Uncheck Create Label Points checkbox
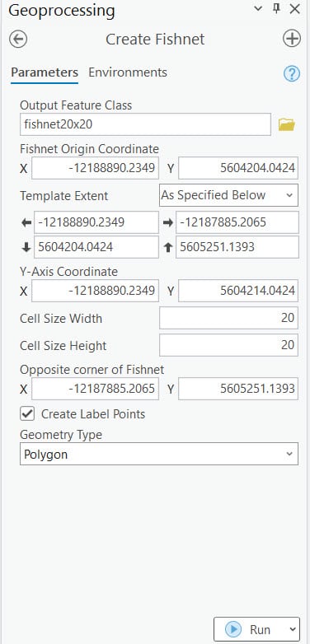The width and height of the screenshot is (310, 644). tap(27, 413)
